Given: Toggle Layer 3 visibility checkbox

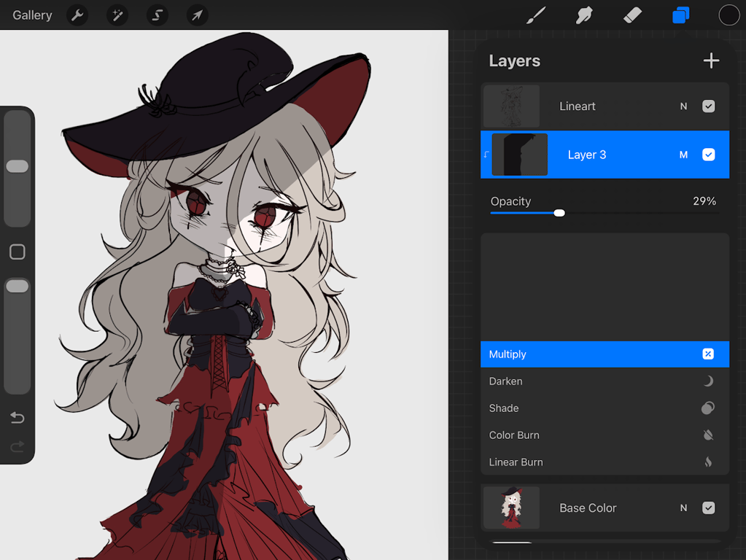Looking at the screenshot, I should point(708,155).
